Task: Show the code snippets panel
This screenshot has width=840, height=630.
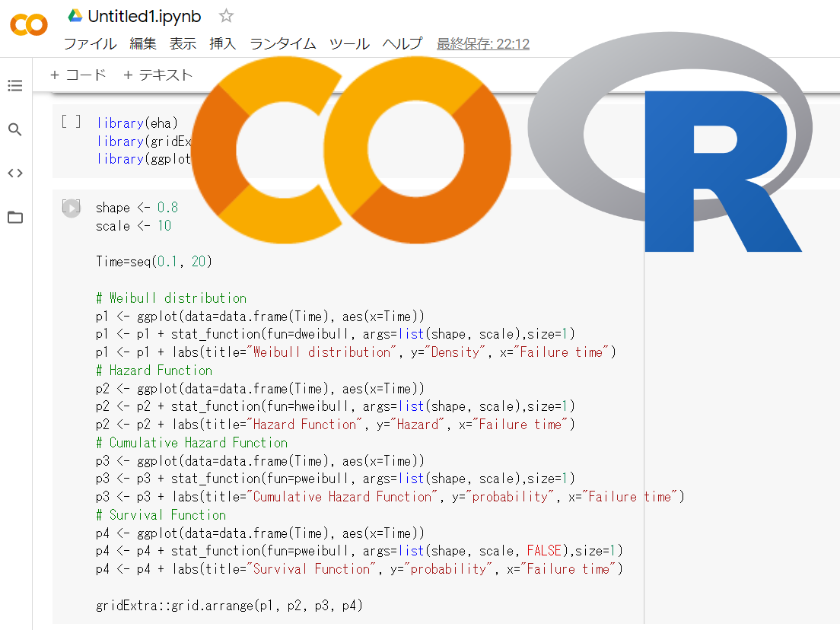Action: click(x=15, y=173)
